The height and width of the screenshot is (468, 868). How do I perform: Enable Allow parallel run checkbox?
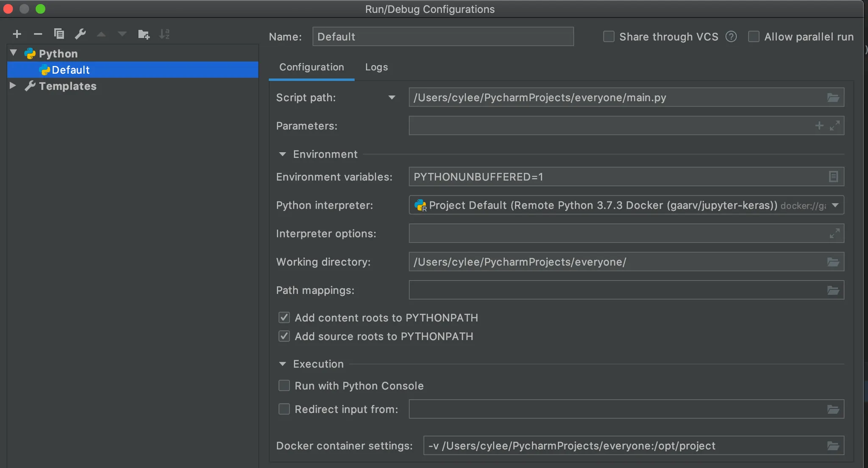754,37
